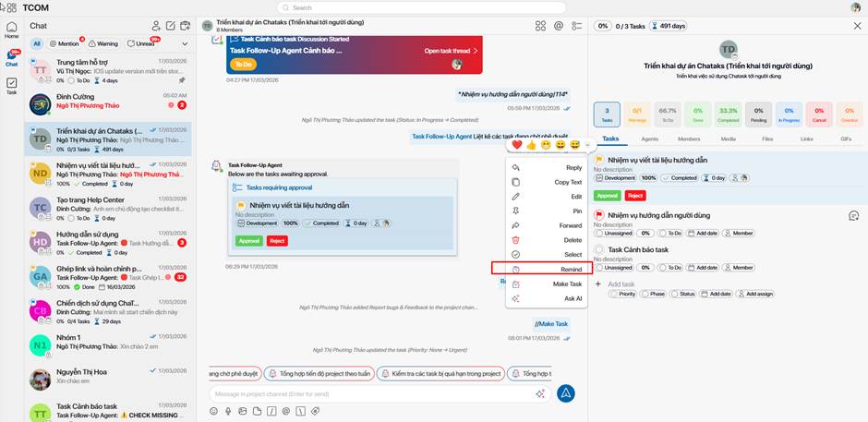
Task: Click the 0% Pending stat tile
Action: click(x=758, y=115)
